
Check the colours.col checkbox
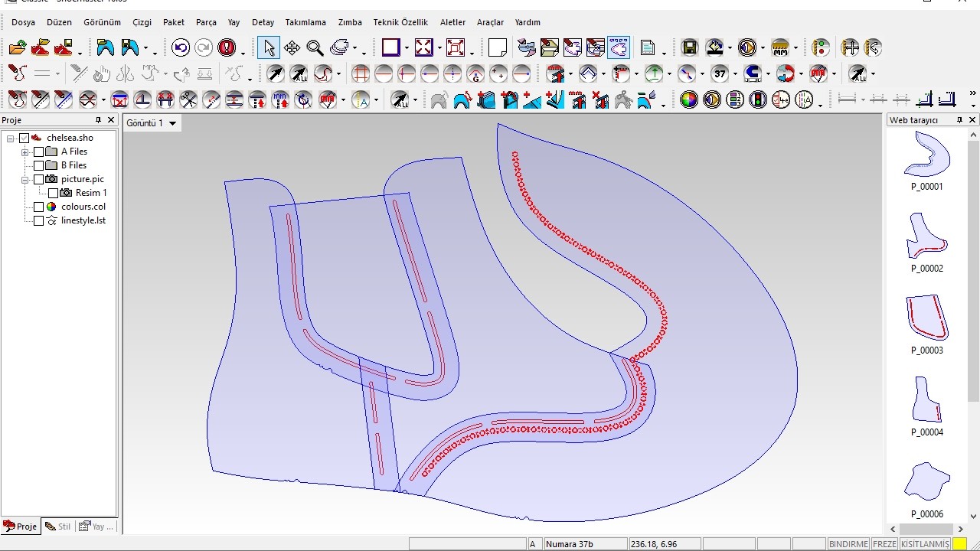38,207
